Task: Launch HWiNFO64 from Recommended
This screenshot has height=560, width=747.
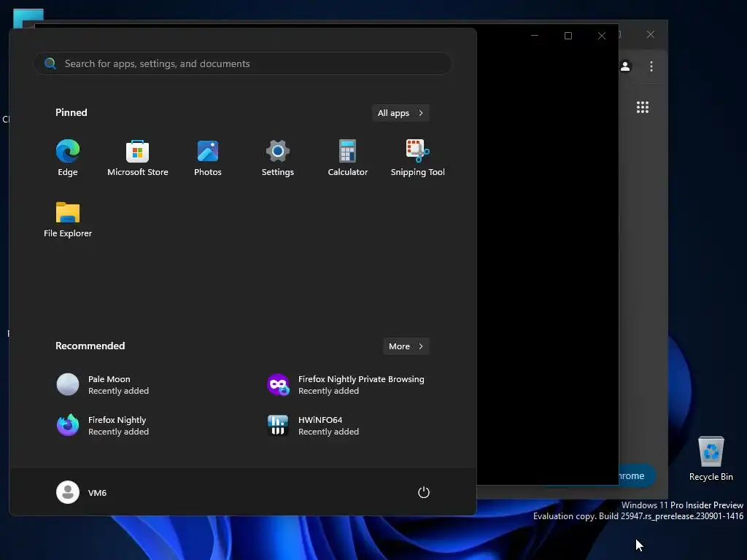Action: (312, 426)
